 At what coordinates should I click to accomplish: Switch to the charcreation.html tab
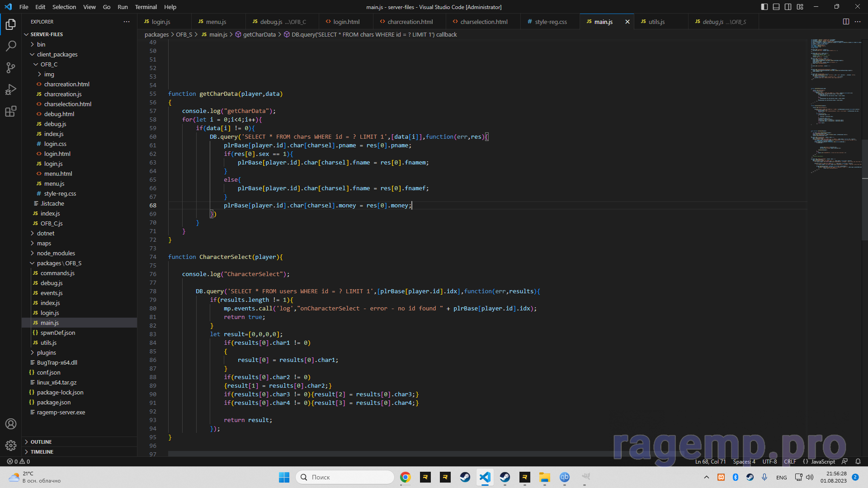tap(410, 22)
